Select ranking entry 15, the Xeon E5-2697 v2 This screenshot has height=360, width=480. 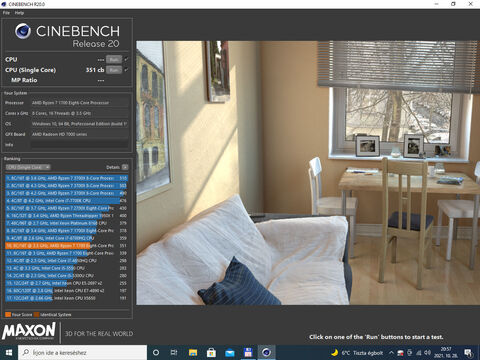pos(67,283)
